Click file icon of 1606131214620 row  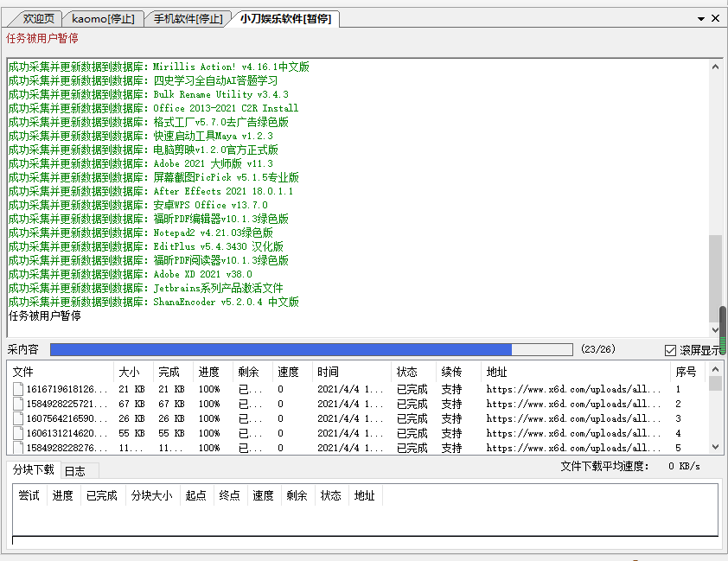18,433
